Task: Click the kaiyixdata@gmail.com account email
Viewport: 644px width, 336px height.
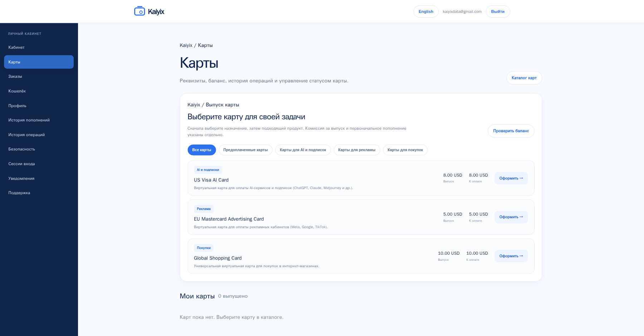Action: 462,11
